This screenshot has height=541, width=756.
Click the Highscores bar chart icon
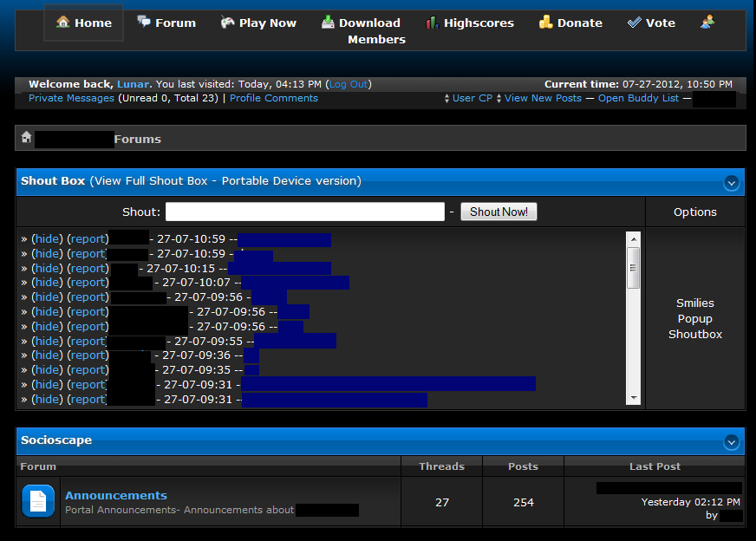click(432, 23)
